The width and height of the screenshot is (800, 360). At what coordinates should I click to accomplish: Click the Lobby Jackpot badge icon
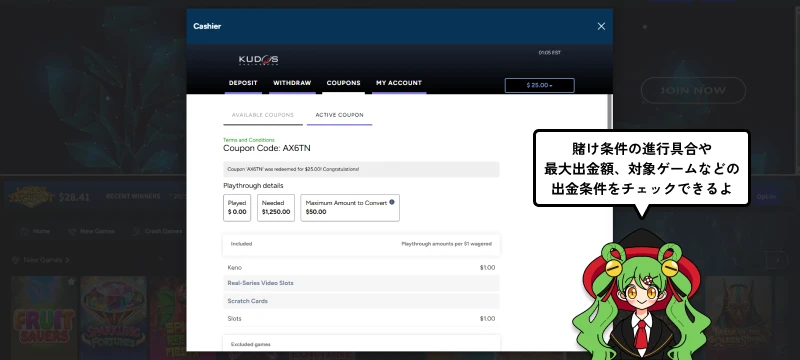[x=31, y=196]
